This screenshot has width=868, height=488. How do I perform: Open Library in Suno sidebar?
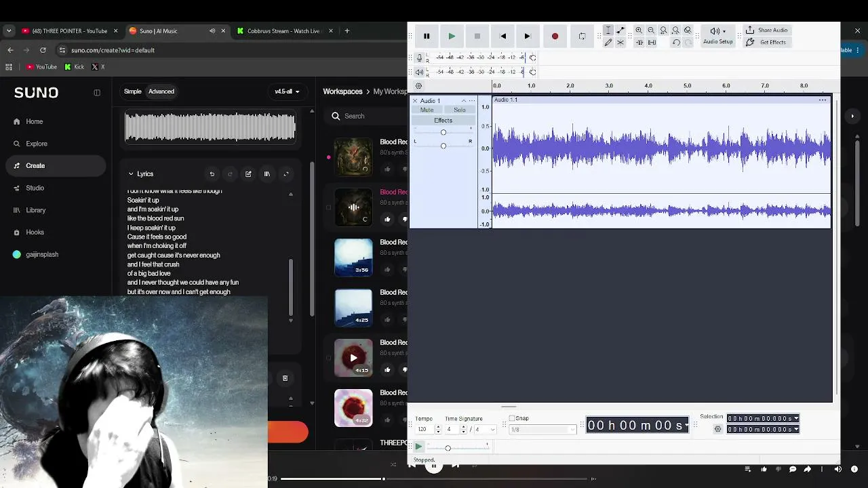point(36,210)
